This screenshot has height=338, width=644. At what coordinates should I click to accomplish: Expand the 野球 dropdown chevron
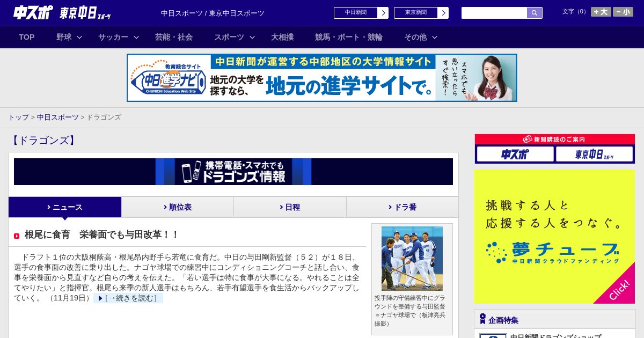(x=79, y=37)
